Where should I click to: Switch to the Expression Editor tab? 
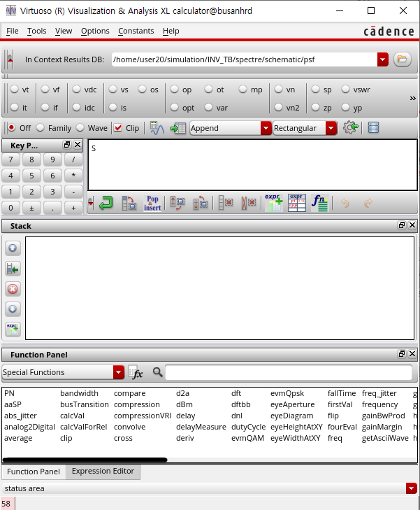[x=103, y=471]
